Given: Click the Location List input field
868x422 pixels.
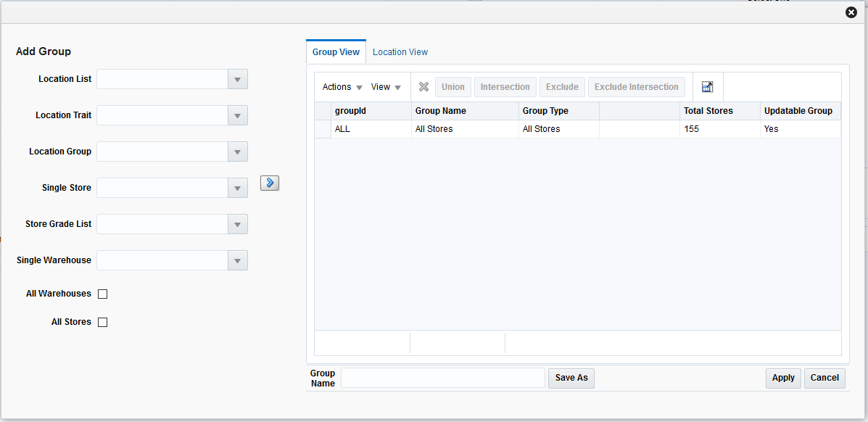Looking at the screenshot, I should (x=162, y=79).
